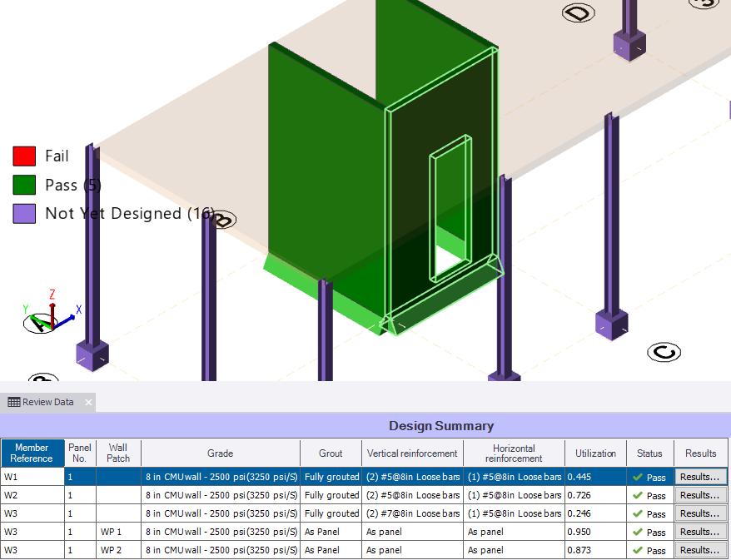Open Results for wall W1
Viewport: 731px width, 560px height.
coord(700,477)
